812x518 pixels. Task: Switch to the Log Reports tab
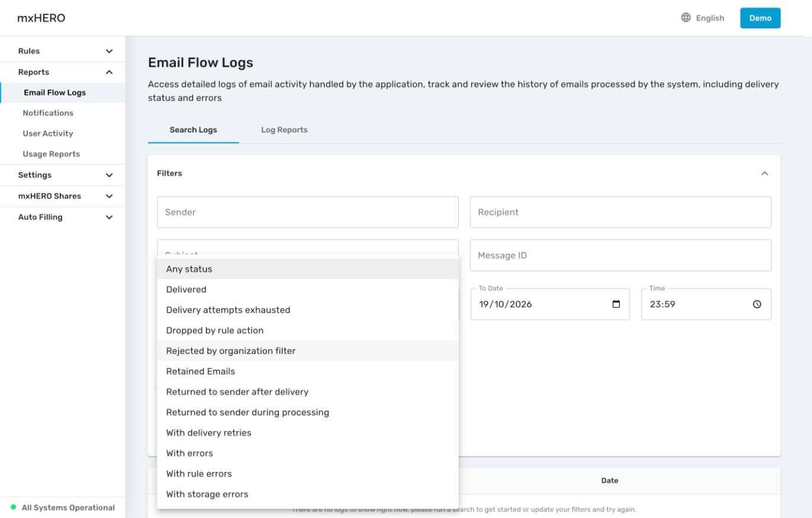[x=284, y=130]
